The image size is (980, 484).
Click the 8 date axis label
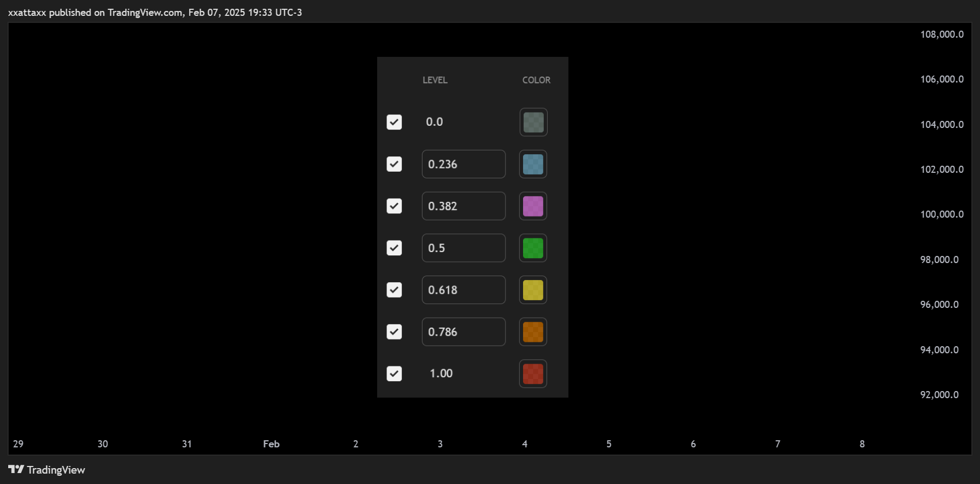(x=862, y=444)
